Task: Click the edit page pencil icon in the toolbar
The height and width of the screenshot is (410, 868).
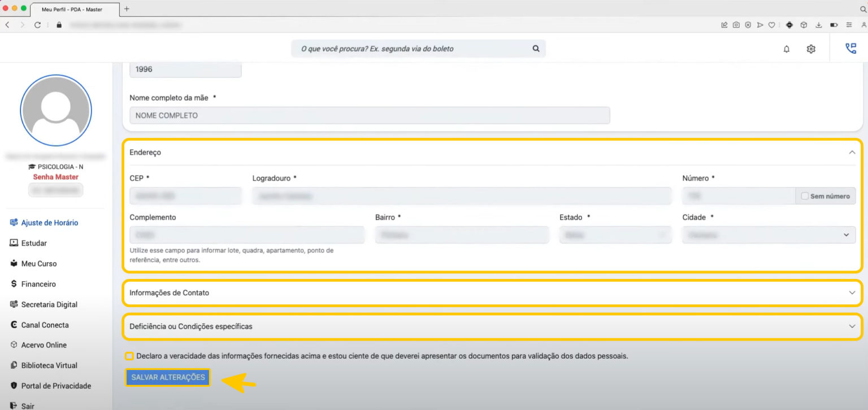Action: coord(724,25)
